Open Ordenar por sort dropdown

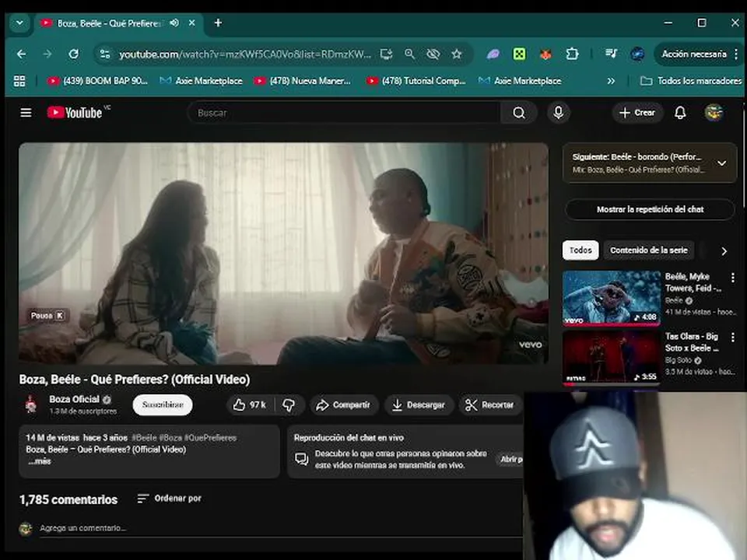tap(169, 499)
